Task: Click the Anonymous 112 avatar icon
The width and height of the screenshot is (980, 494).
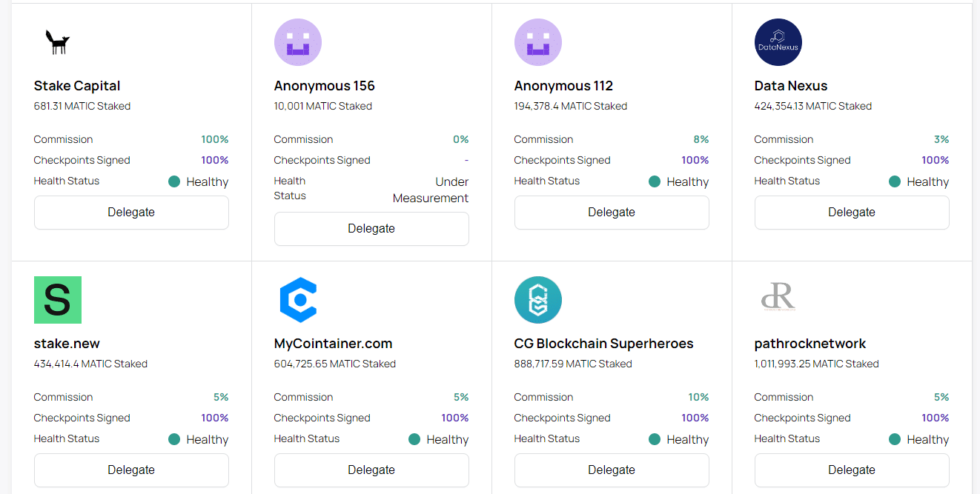Action: (537, 42)
